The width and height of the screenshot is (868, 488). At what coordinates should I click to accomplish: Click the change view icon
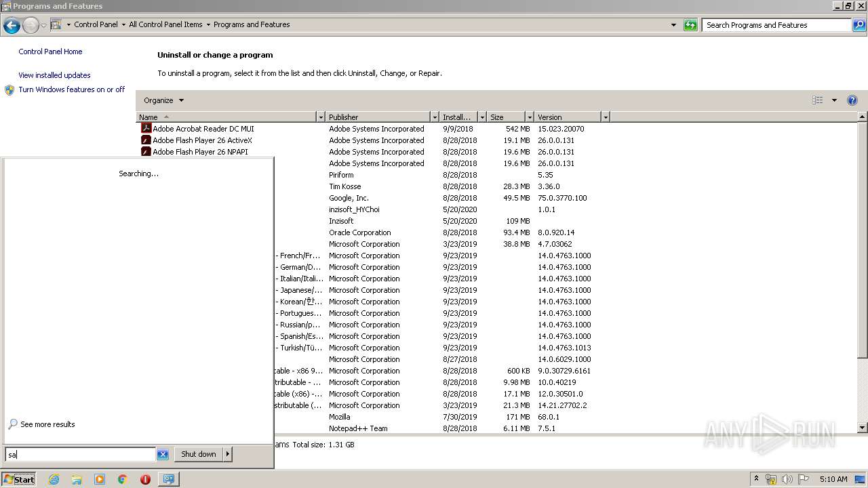[818, 100]
